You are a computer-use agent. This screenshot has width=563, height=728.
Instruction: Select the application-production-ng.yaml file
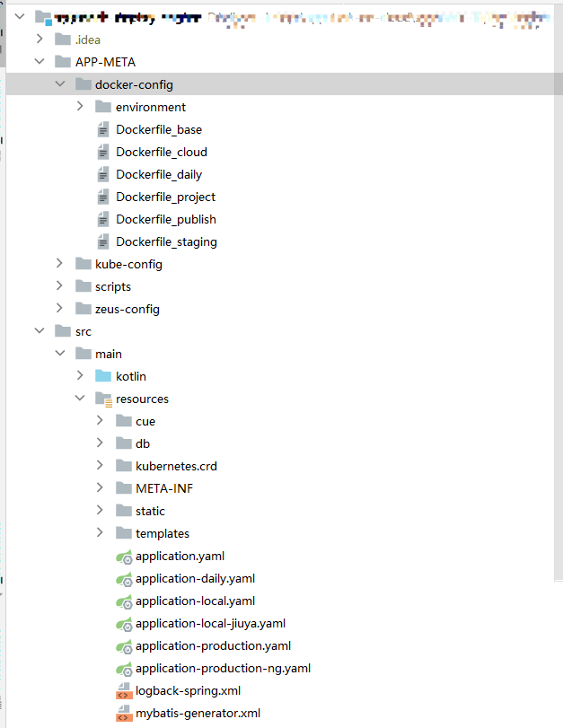pos(223,669)
